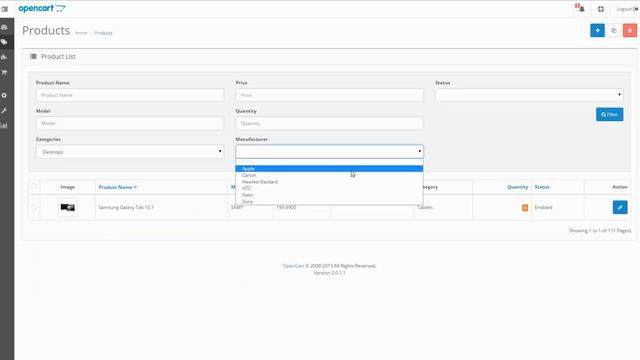Choose the blank option in manufacturer list

pyautogui.click(x=329, y=162)
